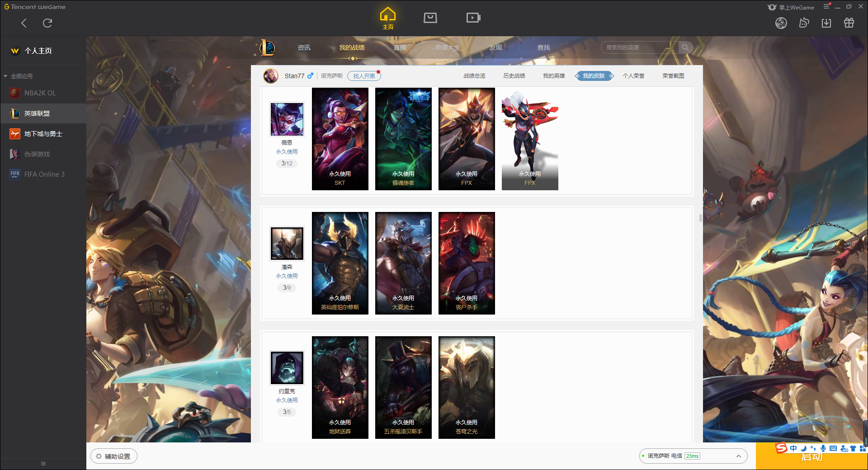The height and width of the screenshot is (470, 868).
Task: Click the 掌上WeGame link icon
Action: 791,7
